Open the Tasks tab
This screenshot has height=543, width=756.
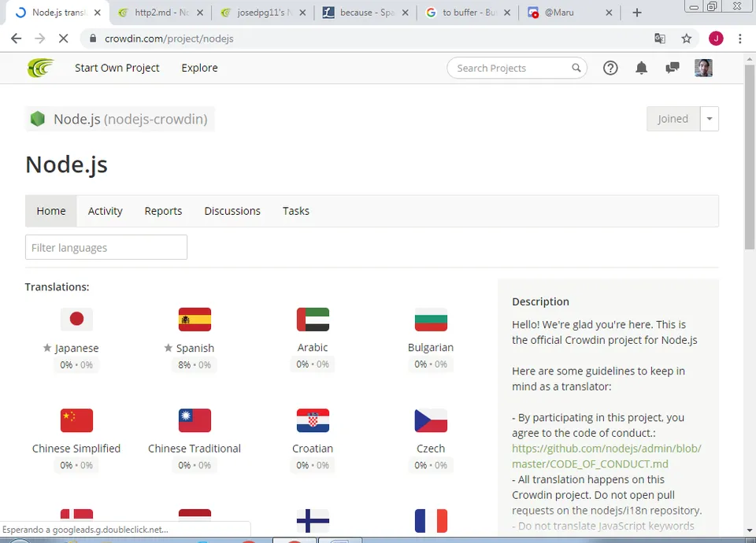click(296, 211)
